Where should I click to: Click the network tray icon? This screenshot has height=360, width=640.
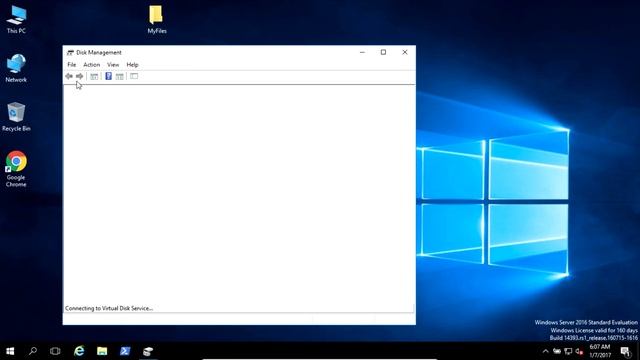coord(568,351)
